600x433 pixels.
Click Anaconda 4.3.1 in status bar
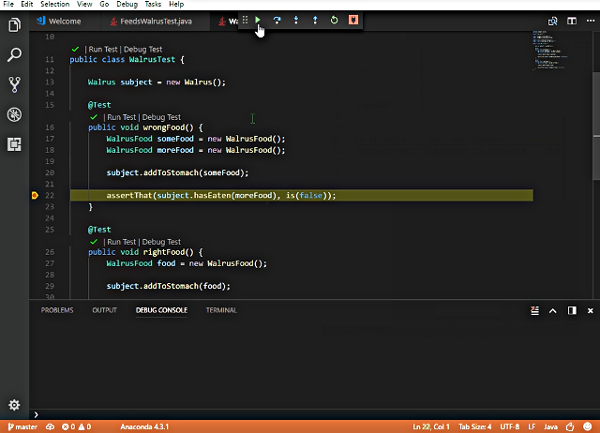click(x=144, y=426)
